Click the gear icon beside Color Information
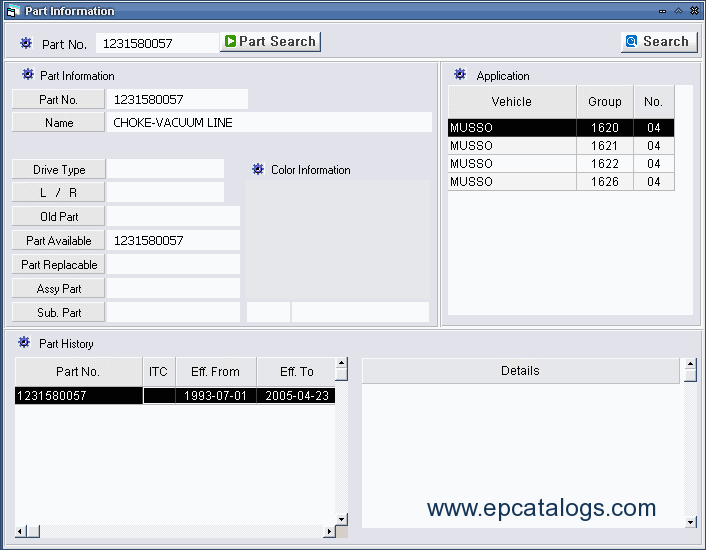 tap(257, 169)
